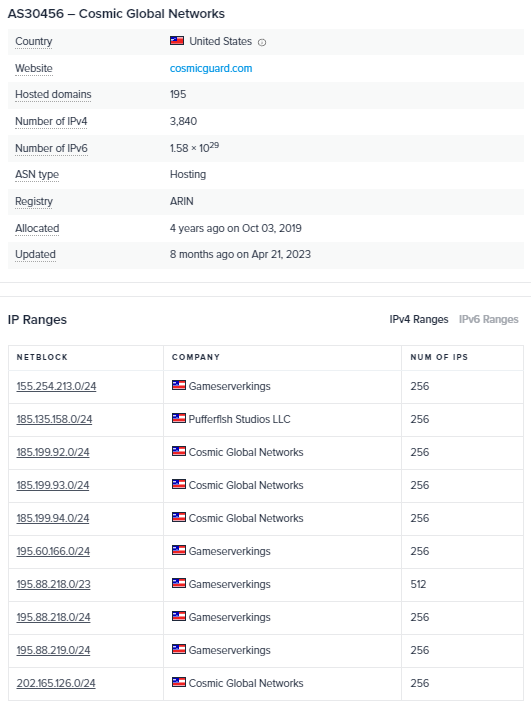Click the flag icon in 185.199.92.0/24 row
531x716 pixels.
click(x=179, y=451)
